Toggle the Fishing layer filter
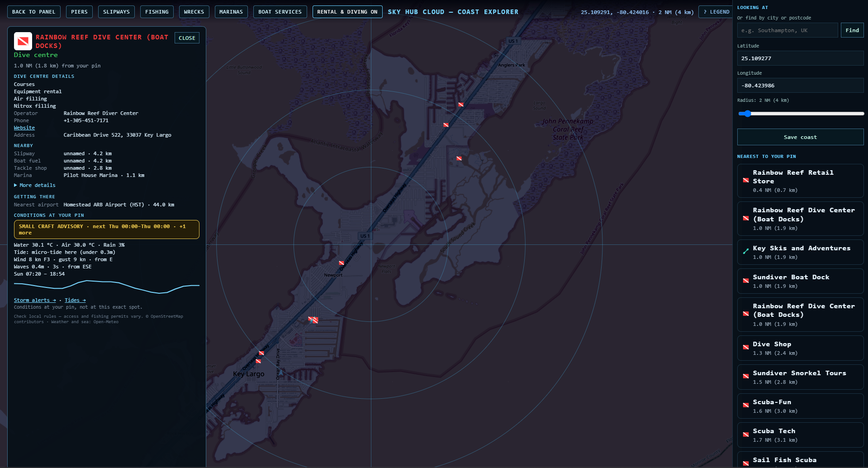Image resolution: width=868 pixels, height=468 pixels. click(157, 12)
